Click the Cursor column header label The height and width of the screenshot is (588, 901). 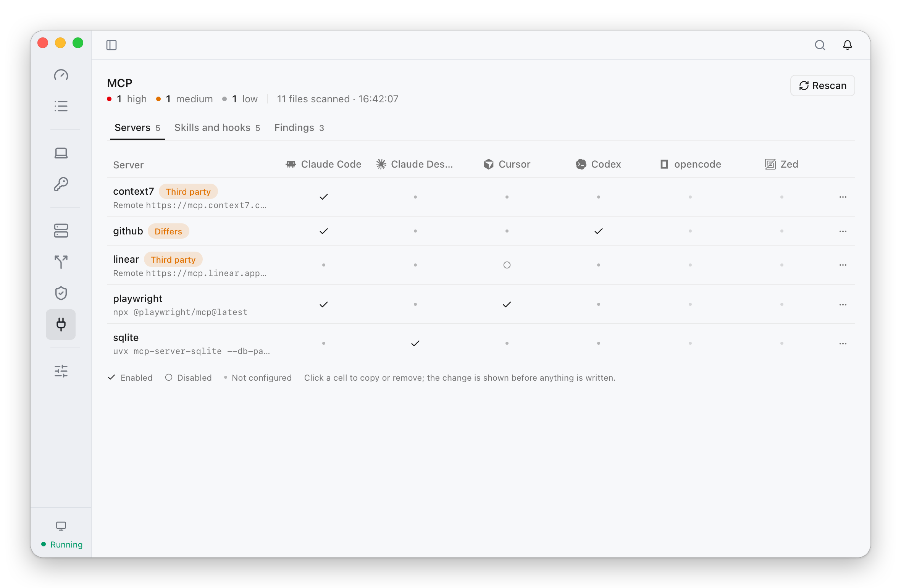pos(514,164)
